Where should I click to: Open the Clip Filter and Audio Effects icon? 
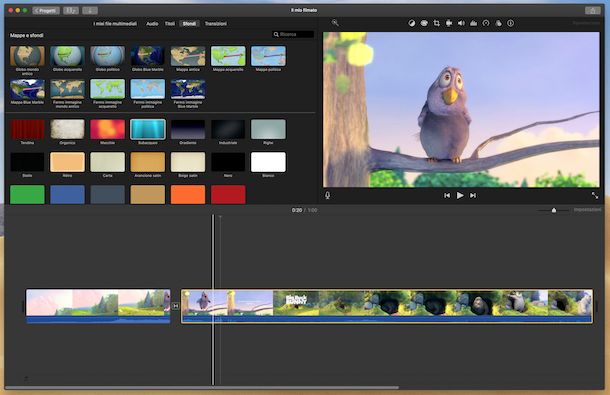[x=498, y=23]
